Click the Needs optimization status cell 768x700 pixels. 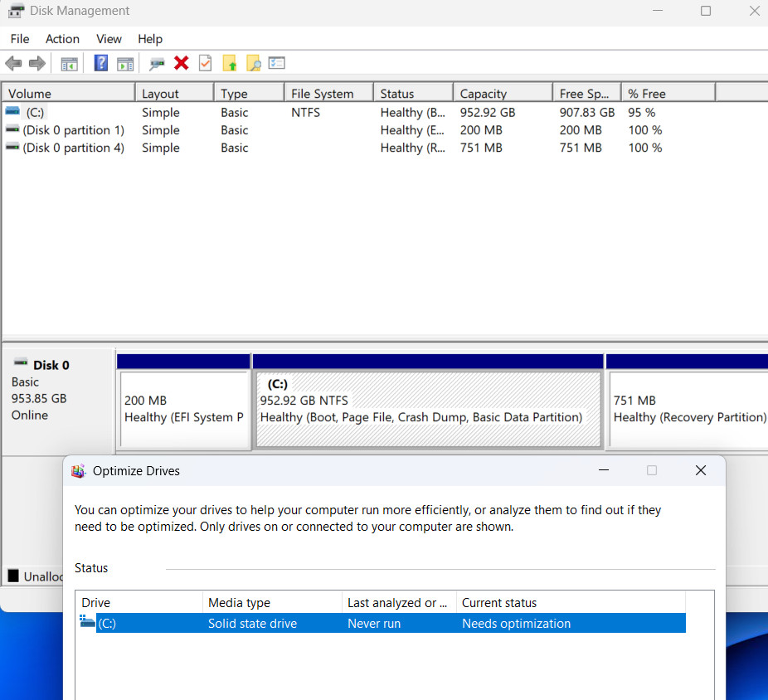(x=516, y=623)
